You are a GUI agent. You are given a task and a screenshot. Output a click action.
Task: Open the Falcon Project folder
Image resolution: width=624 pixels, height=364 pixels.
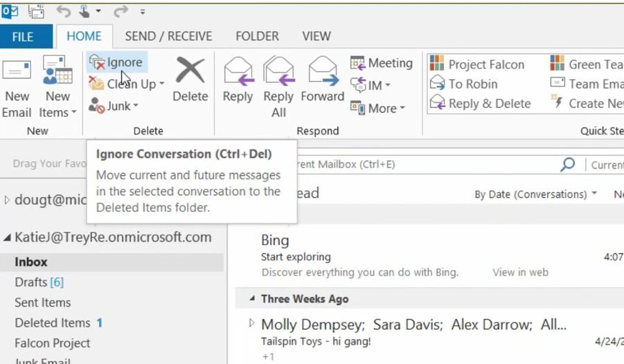[52, 343]
